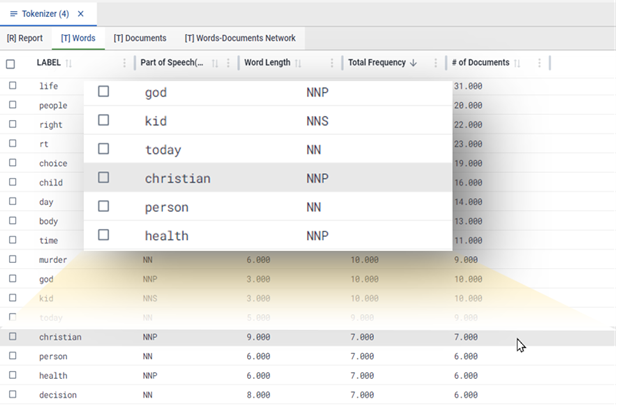618x406 pixels.
Task: Click the sort icon beside LABEL header
Action: (x=69, y=63)
